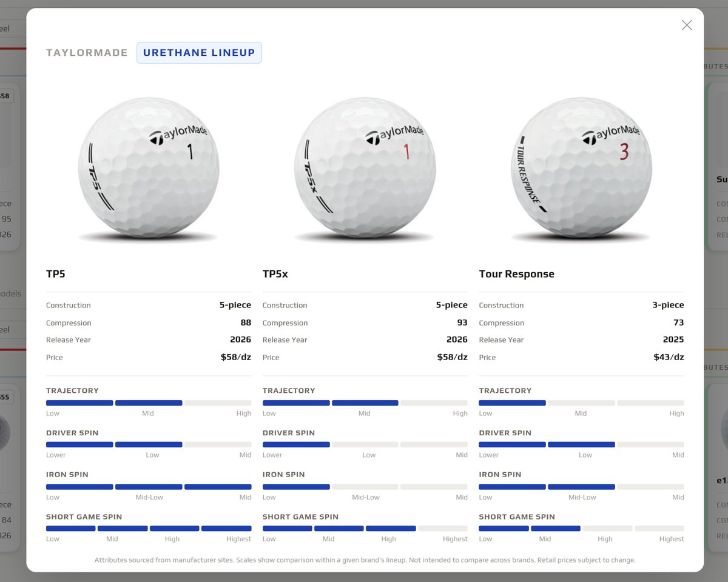The height and width of the screenshot is (582, 728).
Task: Close the TaylorMade lineup dialog
Action: [687, 25]
